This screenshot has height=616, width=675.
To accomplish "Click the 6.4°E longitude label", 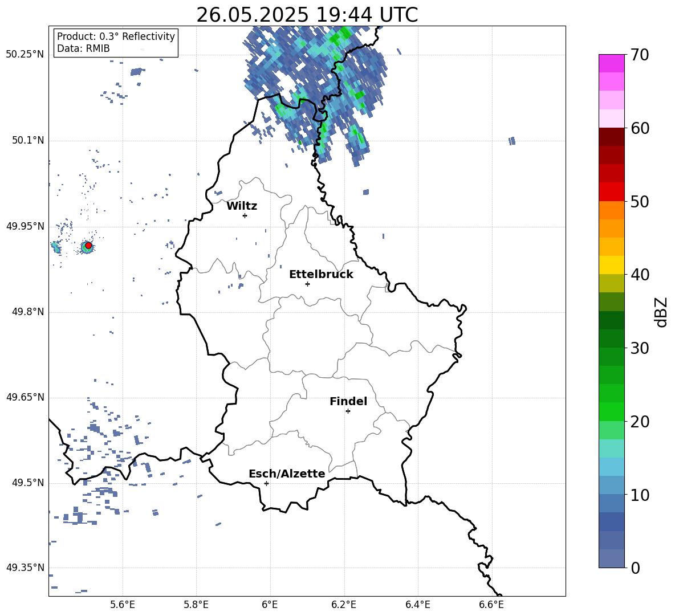I will (417, 605).
